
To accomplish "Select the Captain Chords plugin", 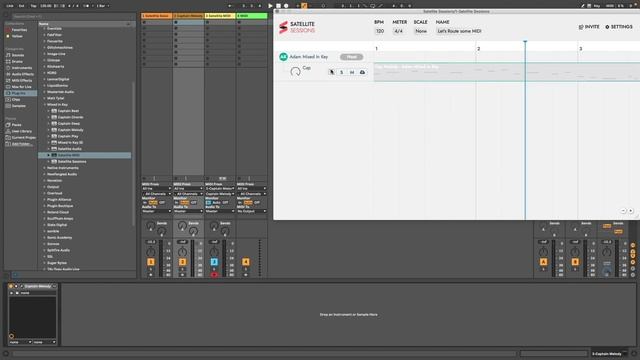I will pos(70,117).
